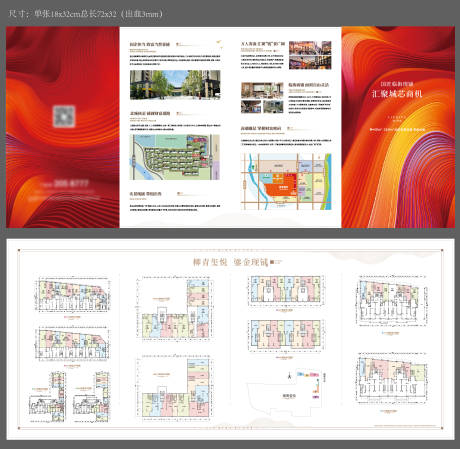Viewport: 460px width, 449px height.
Task: Click the wide interior lobby photo
Action: coord(262,90)
